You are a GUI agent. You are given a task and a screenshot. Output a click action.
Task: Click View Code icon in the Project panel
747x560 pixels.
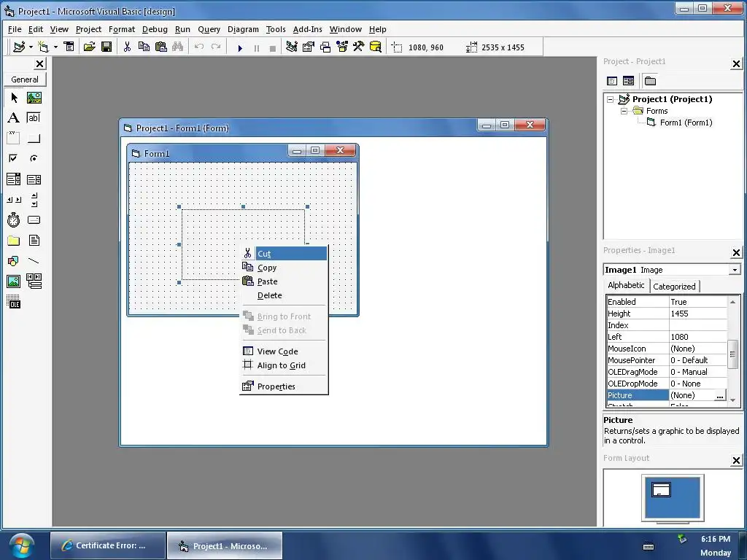coord(612,81)
